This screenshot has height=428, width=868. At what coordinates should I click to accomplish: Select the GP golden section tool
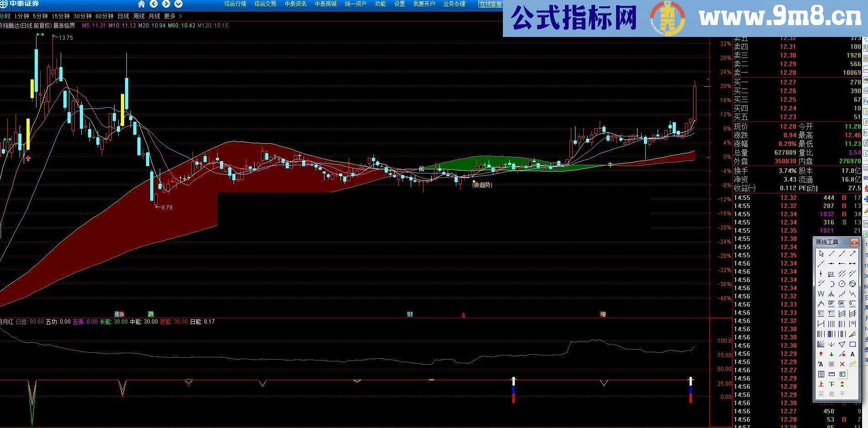click(830, 303)
